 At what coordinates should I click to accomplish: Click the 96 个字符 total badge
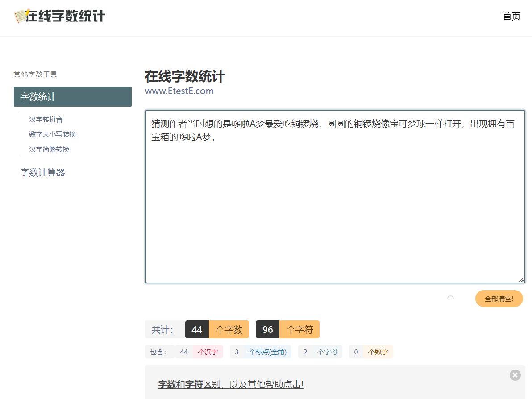288,329
